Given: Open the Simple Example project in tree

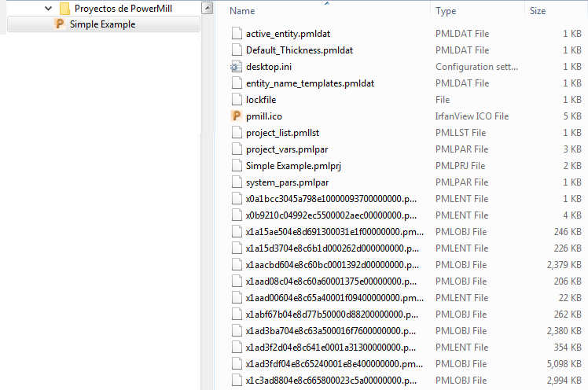Looking at the screenshot, I should pos(104,24).
